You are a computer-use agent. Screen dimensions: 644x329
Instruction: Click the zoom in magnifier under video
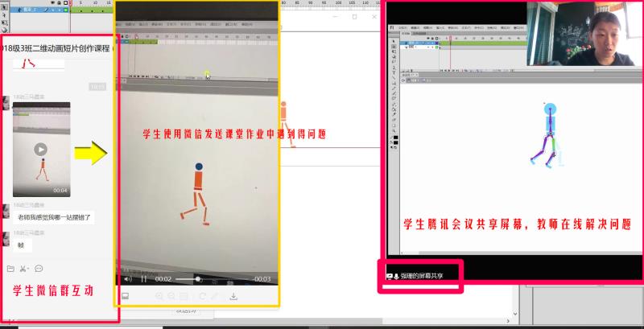tap(159, 296)
